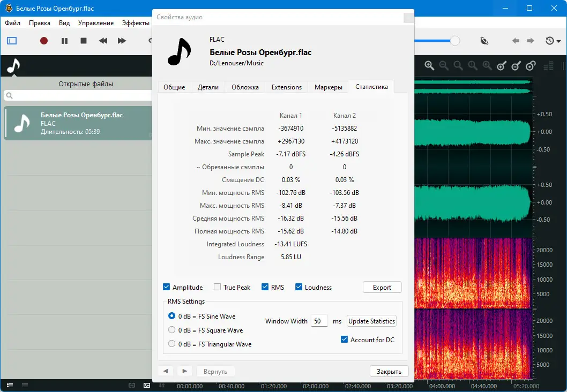Switch to the Маркеры tab
The width and height of the screenshot is (567, 392).
[328, 87]
